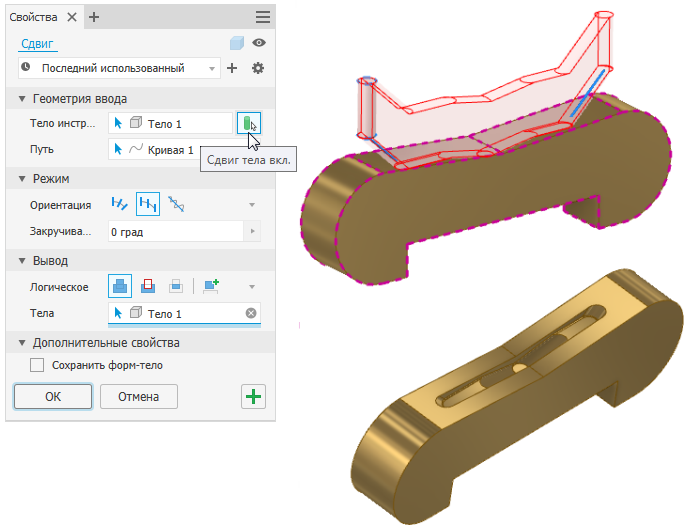Open the Последний использованный preset dropdown
Image resolution: width=684 pixels, height=530 pixels.
[119, 68]
